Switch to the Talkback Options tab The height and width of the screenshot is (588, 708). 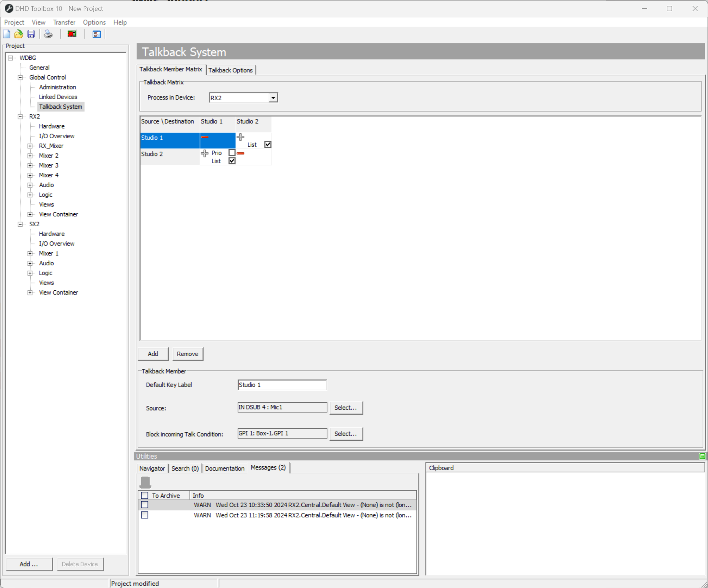(x=231, y=70)
